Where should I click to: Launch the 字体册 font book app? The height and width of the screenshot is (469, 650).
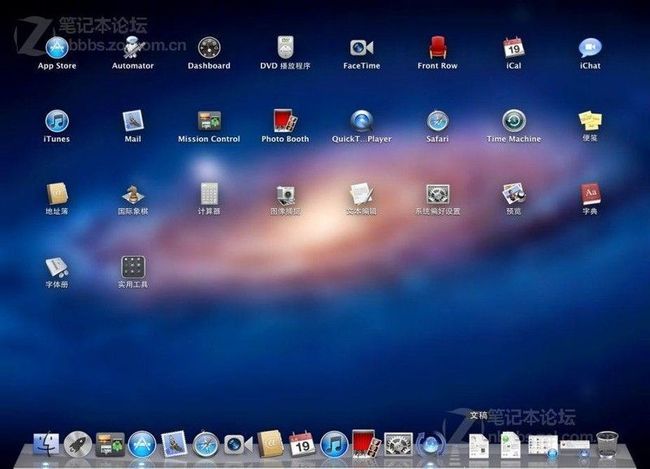click(x=57, y=267)
